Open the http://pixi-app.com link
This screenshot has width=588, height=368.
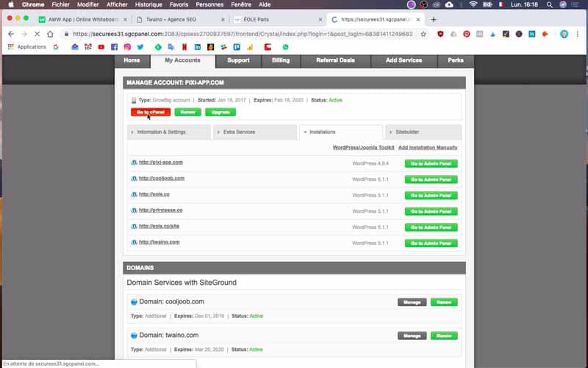coord(161,163)
